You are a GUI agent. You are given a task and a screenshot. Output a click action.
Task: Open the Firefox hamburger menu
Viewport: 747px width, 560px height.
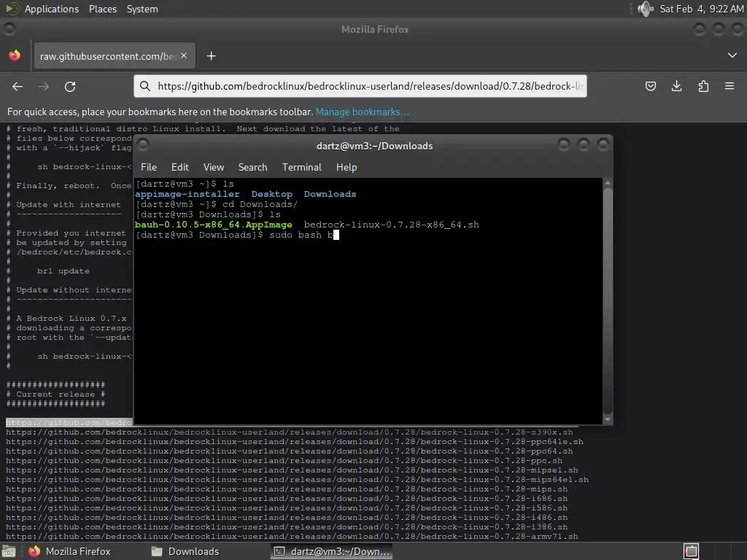click(729, 86)
